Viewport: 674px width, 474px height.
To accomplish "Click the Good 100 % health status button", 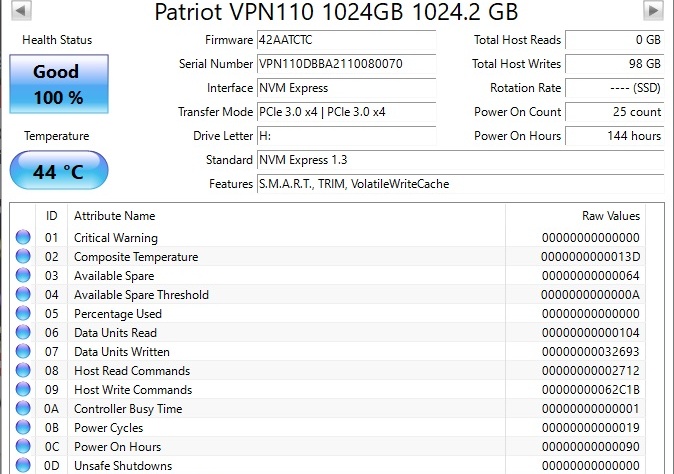I will coord(59,84).
